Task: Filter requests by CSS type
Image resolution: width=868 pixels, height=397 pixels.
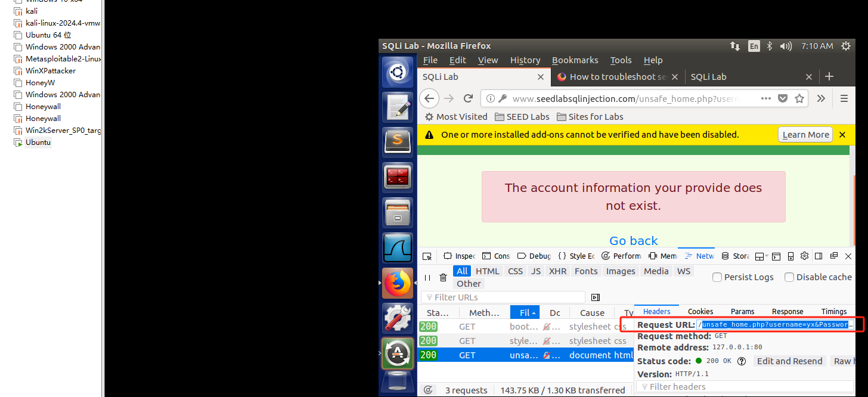Action: pos(515,271)
